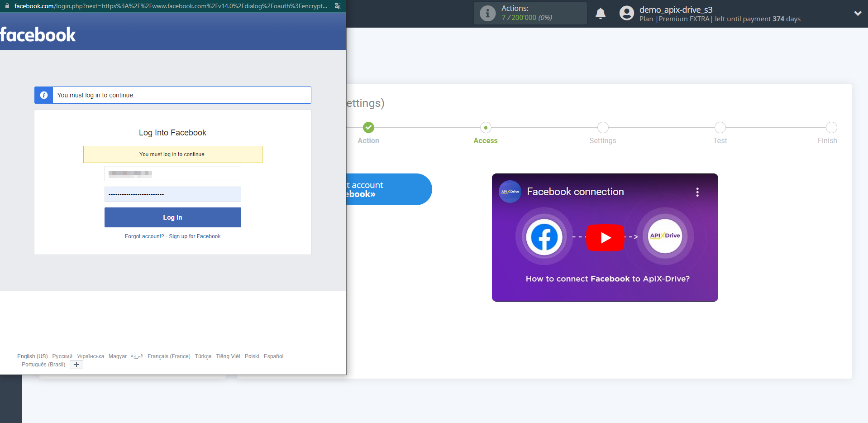The width and height of the screenshot is (868, 423).
Task: Click the Facebook logo in the popup header
Action: coord(38,35)
